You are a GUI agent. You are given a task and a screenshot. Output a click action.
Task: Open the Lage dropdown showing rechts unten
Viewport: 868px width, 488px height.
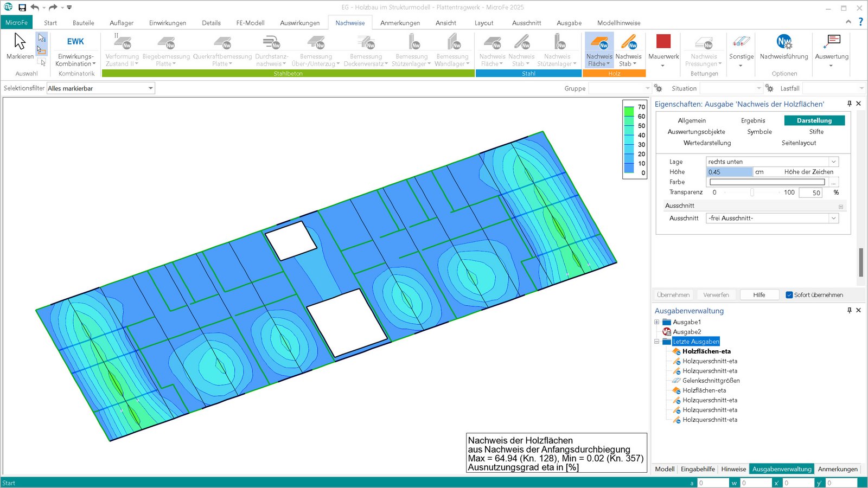click(x=833, y=162)
